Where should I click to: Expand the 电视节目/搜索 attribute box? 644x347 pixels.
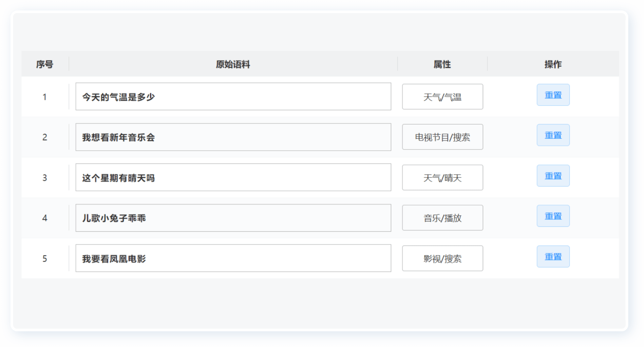click(442, 137)
